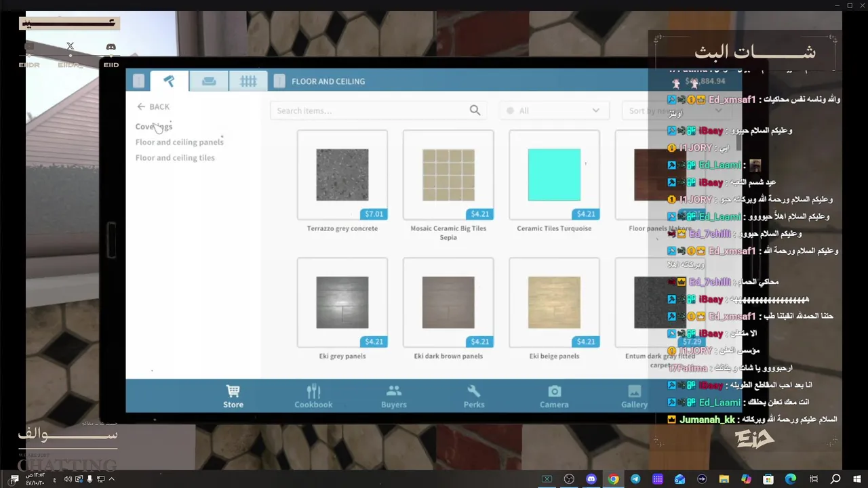This screenshot has width=868, height=488.
Task: Select the Eki beige panels thumbnail
Action: click(x=554, y=302)
